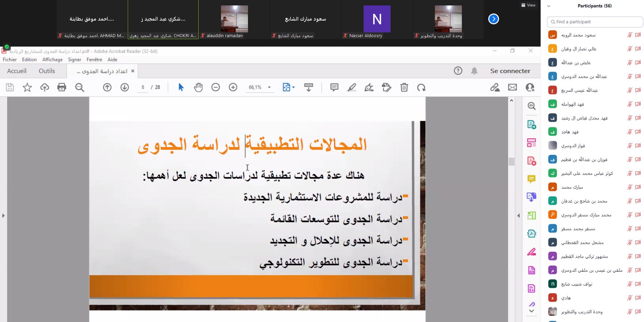
Task: Send file by email icon
Action: tap(512, 87)
